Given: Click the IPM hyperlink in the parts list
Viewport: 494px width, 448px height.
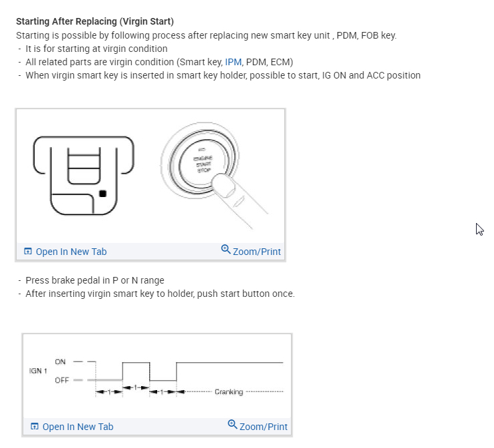Looking at the screenshot, I should (x=233, y=62).
